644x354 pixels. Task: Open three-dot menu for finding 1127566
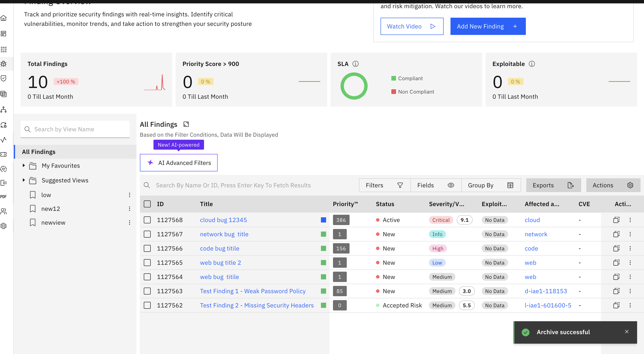tap(630, 248)
